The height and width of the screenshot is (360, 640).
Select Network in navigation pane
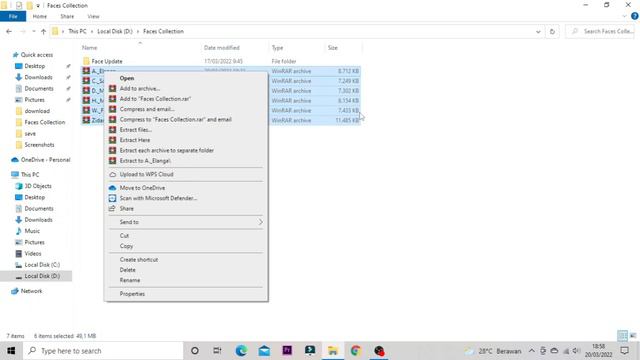(x=31, y=291)
